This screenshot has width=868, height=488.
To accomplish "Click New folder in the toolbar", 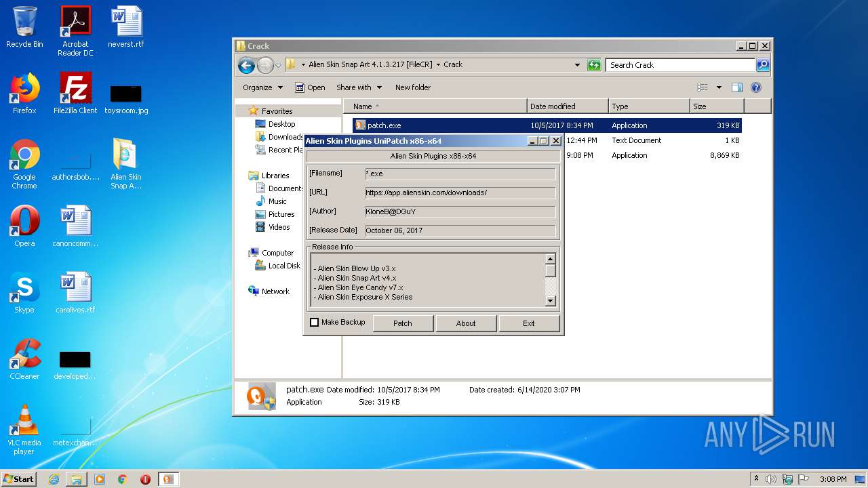I will [413, 87].
